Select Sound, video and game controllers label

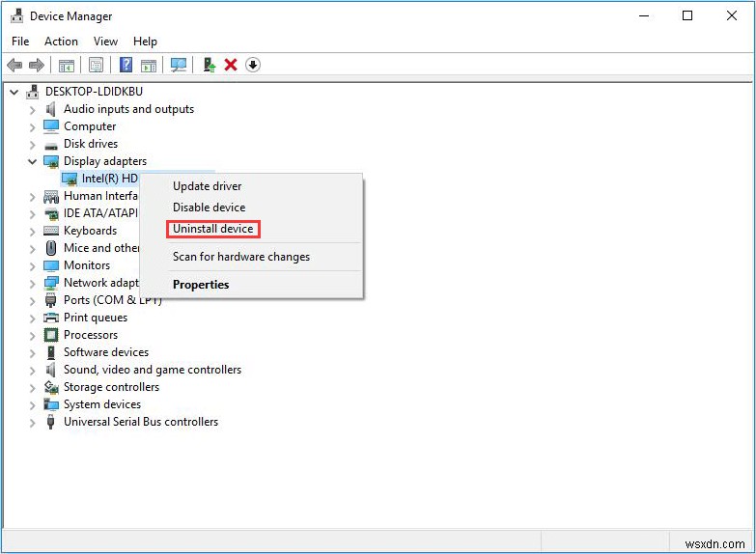153,370
